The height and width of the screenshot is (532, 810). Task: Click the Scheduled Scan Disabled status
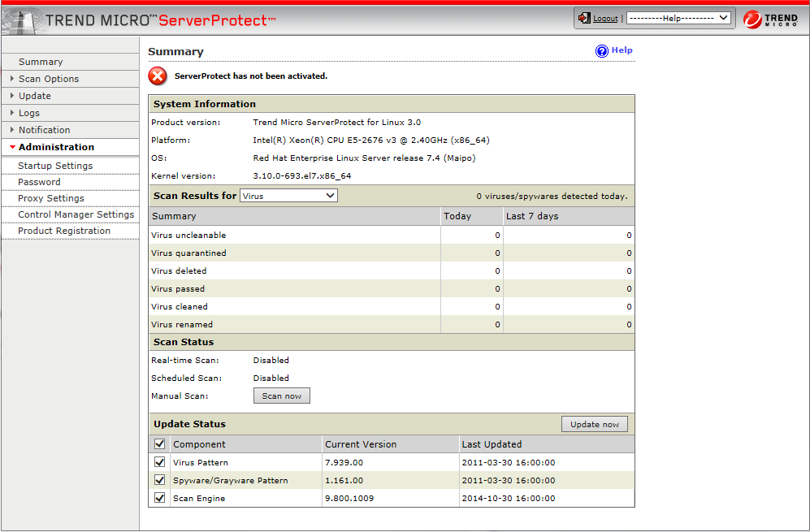click(x=271, y=378)
